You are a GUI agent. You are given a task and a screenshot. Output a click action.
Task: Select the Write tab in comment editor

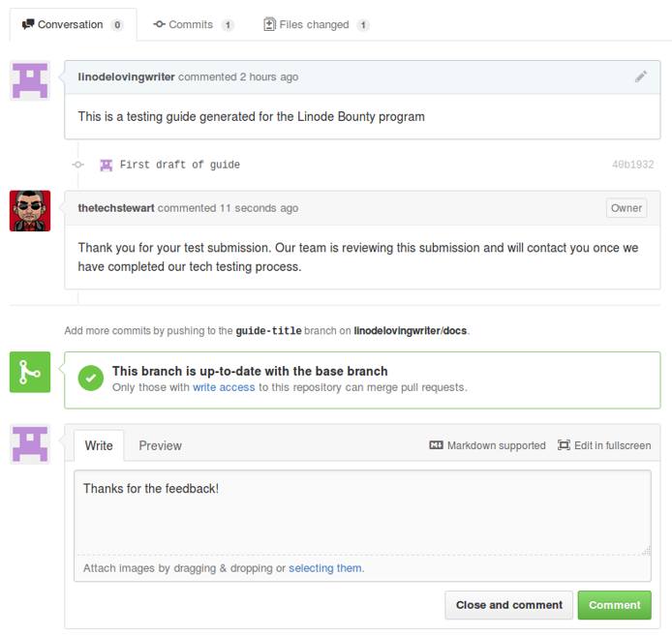(99, 445)
